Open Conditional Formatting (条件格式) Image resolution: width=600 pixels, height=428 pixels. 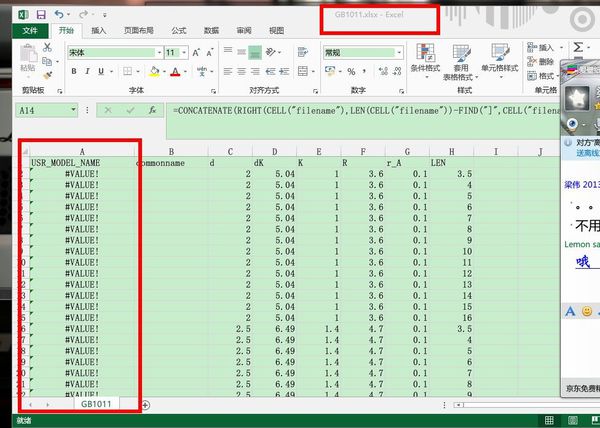click(425, 59)
